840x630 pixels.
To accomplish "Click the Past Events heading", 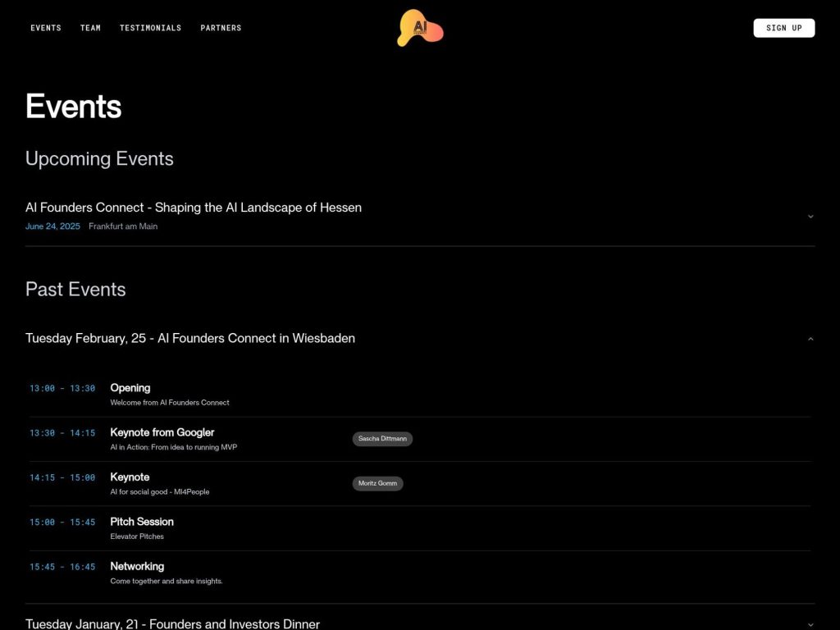I will (75, 289).
